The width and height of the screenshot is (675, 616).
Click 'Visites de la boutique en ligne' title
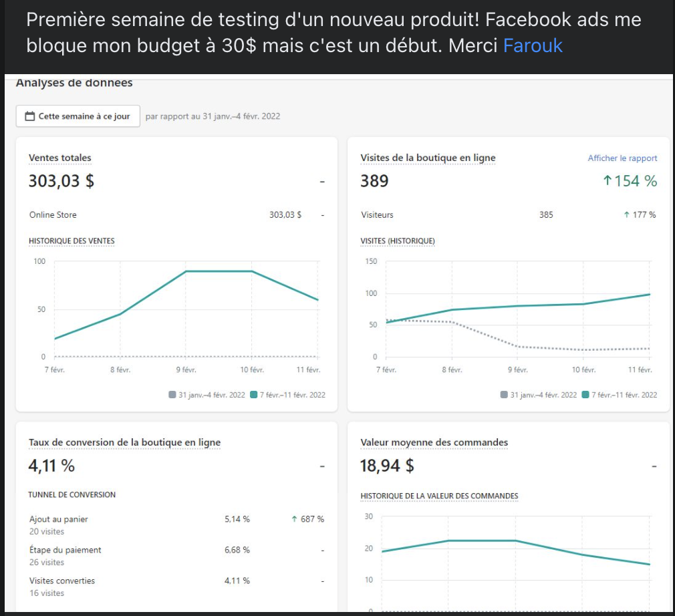[x=428, y=158]
